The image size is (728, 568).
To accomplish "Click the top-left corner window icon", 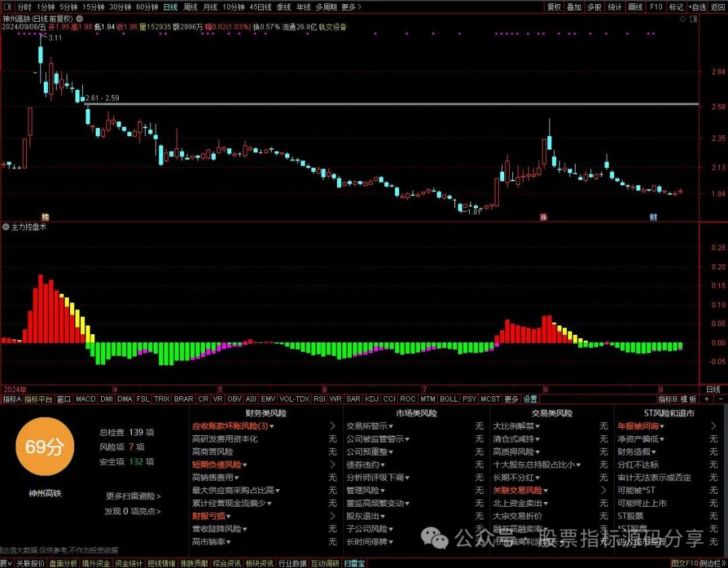I will pos(7,7).
